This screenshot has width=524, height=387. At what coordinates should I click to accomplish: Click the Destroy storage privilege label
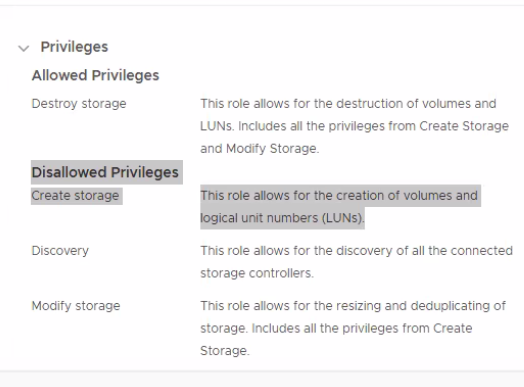79,104
